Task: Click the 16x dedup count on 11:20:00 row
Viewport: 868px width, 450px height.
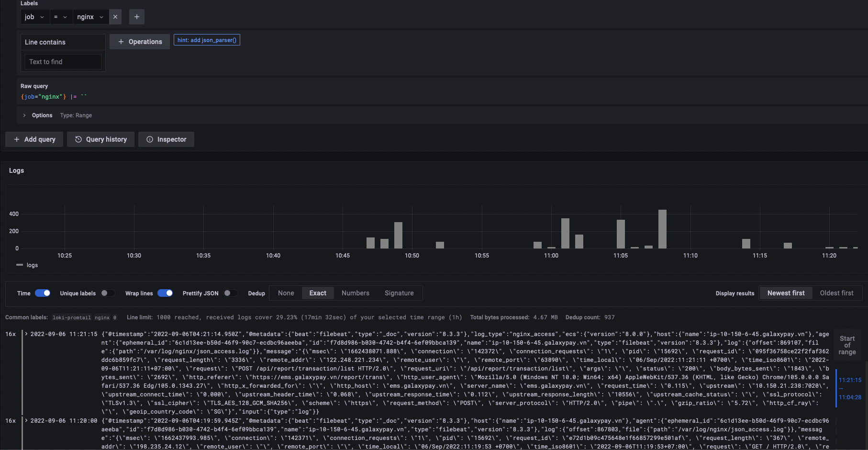Action: pyautogui.click(x=11, y=421)
